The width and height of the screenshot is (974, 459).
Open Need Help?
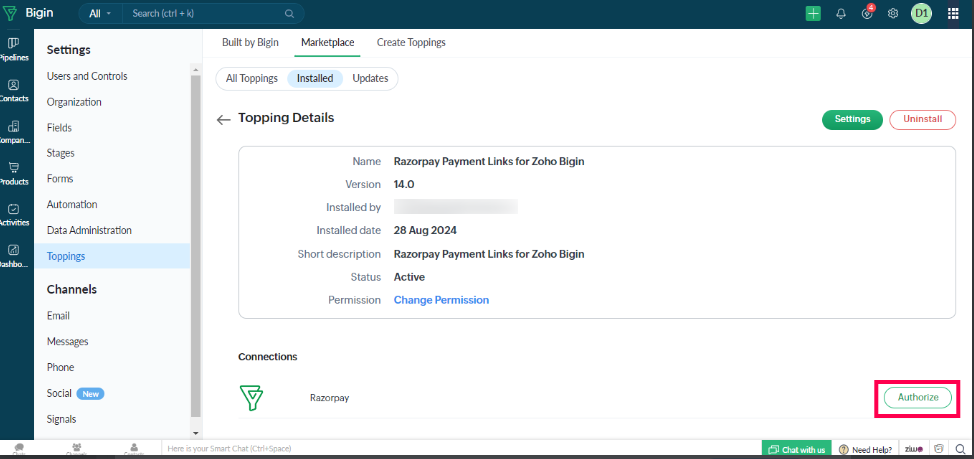(866, 449)
